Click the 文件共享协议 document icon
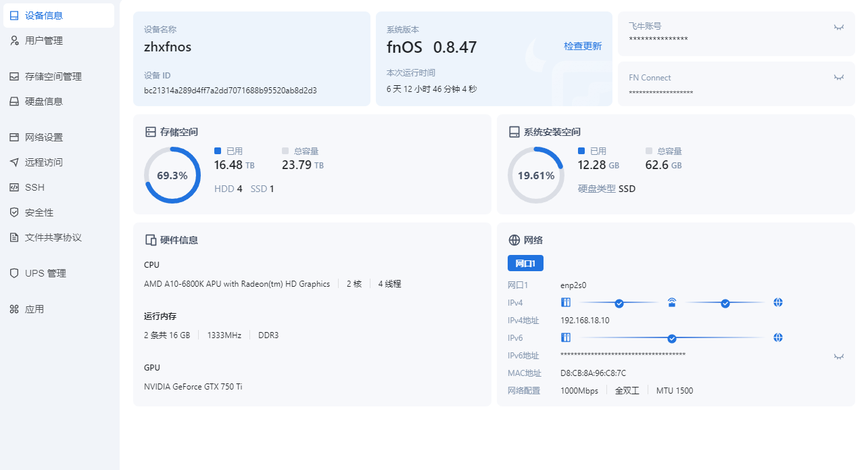The image size is (868, 470). (x=14, y=237)
